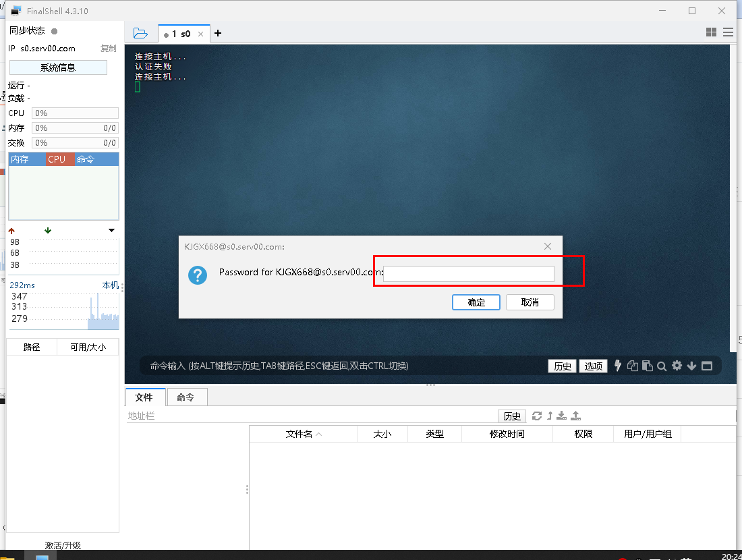This screenshot has width=742, height=560.
Task: Click the 内存 memory usage bar
Action: tap(75, 128)
